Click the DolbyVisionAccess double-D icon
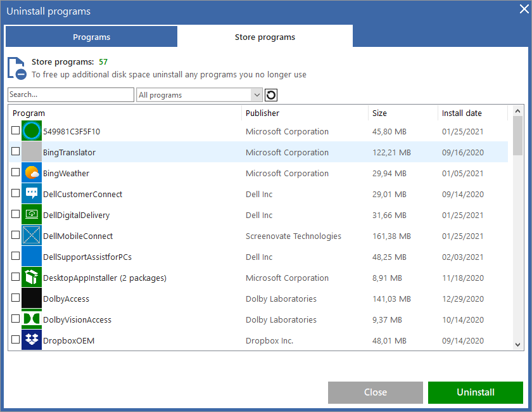This screenshot has height=412, width=532. [x=32, y=319]
